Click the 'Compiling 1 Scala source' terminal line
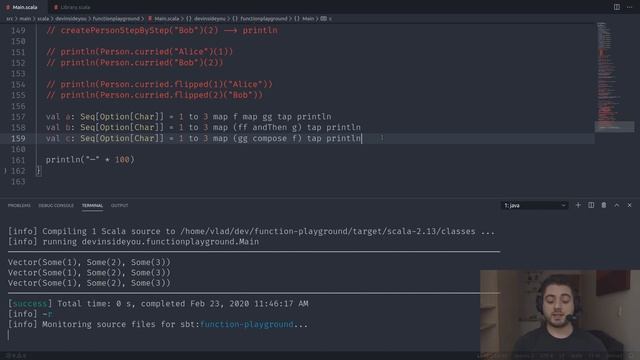 coord(251,231)
